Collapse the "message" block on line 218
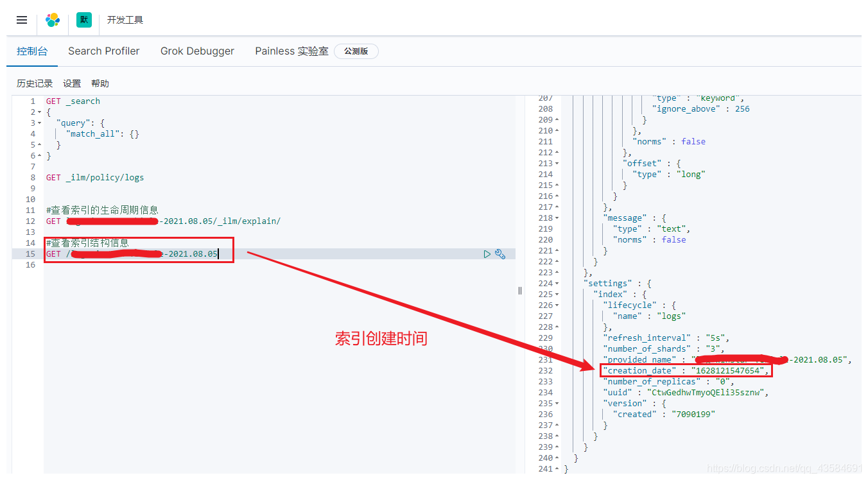The width and height of the screenshot is (868, 480). 557,218
